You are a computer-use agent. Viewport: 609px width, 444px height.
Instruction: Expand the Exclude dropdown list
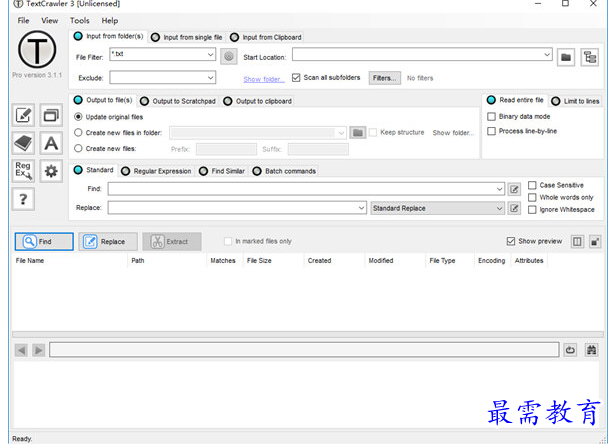[210, 77]
